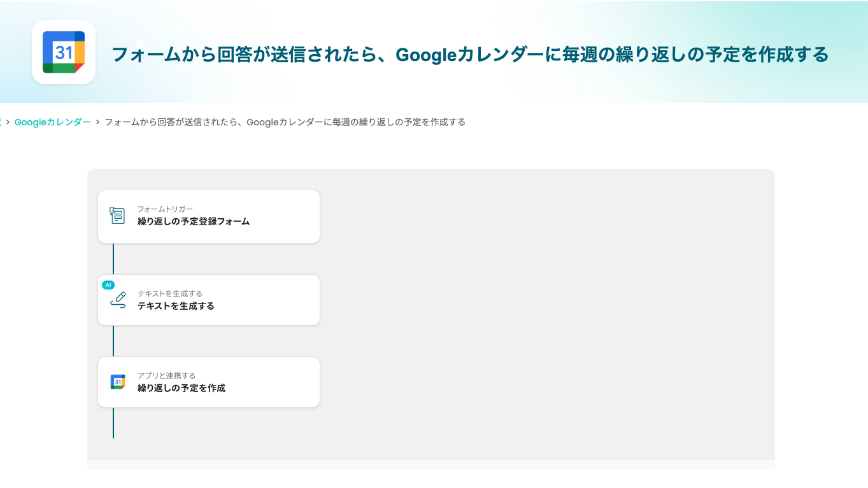868x488 pixels.
Task: Click the アプリと連携する label on third card
Action: click(x=166, y=375)
